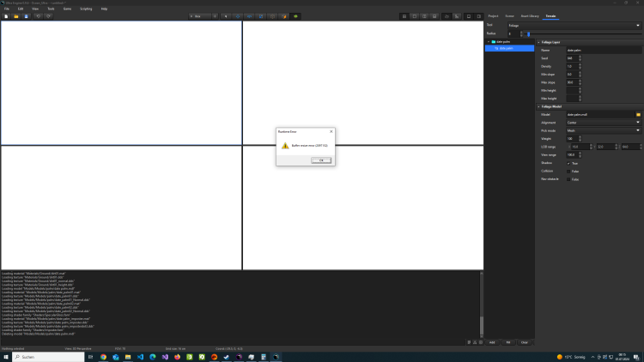The height and width of the screenshot is (362, 644).
Task: Enable the Collision checkbox
Action: click(568, 171)
